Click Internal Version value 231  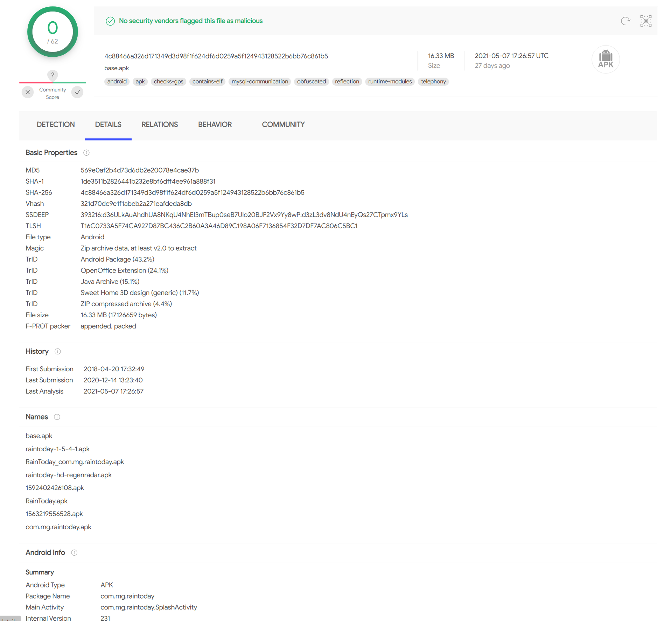pos(105,618)
